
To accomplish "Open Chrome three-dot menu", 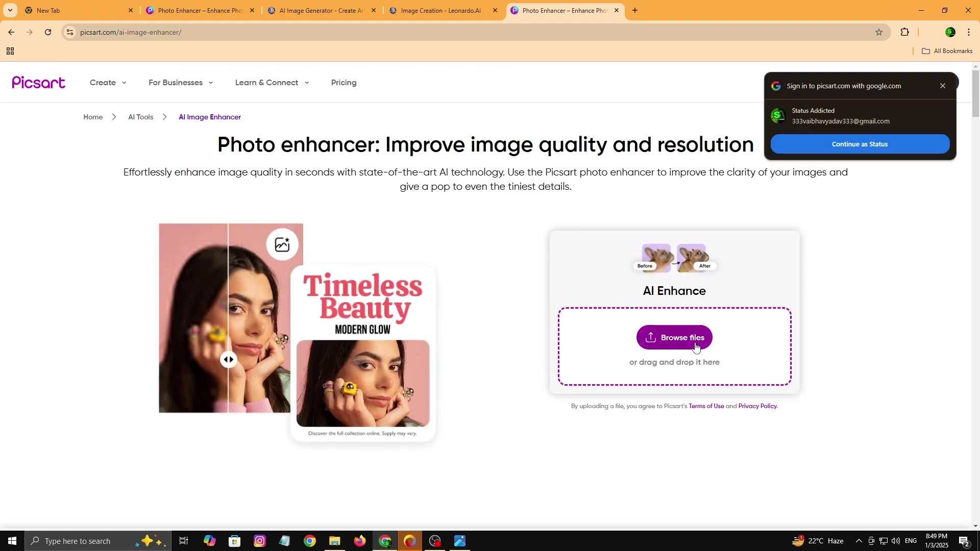I will 969,32.
